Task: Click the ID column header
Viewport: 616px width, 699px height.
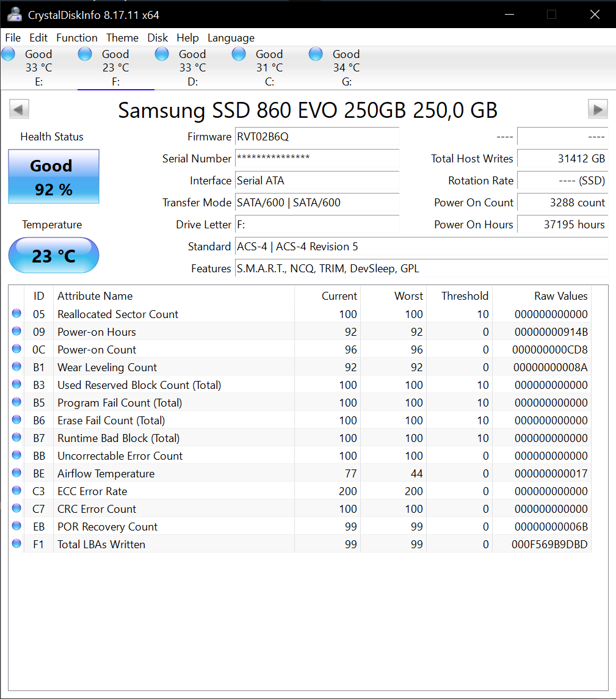Action: tap(39, 296)
